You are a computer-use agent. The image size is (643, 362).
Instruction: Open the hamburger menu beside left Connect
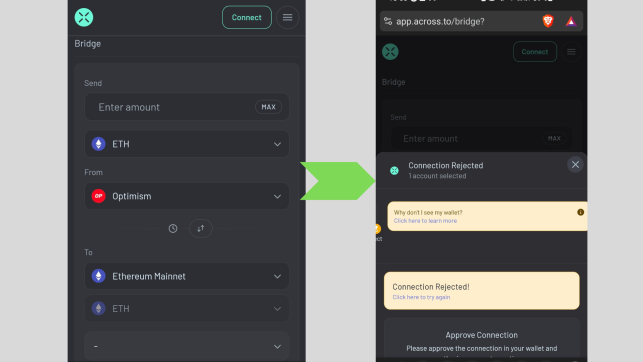pos(287,17)
